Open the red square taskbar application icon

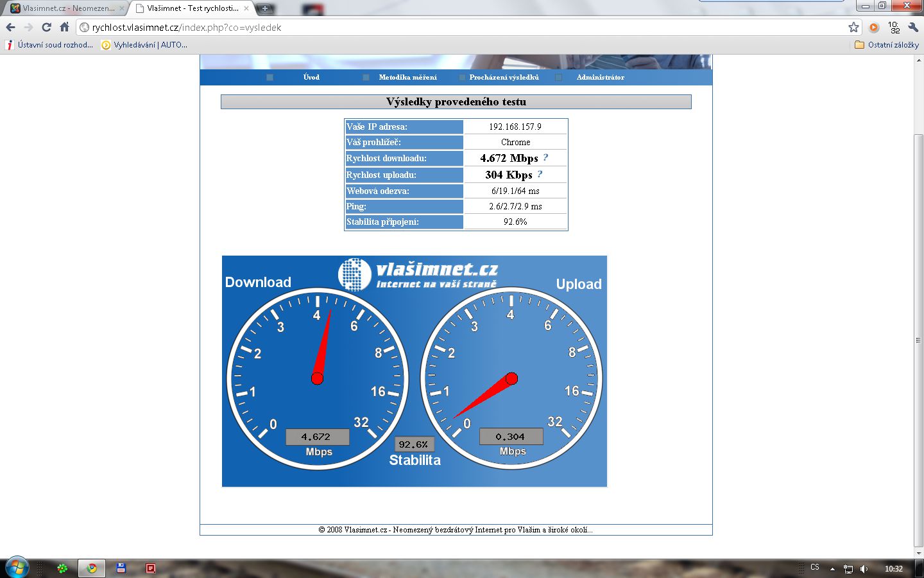click(x=151, y=568)
